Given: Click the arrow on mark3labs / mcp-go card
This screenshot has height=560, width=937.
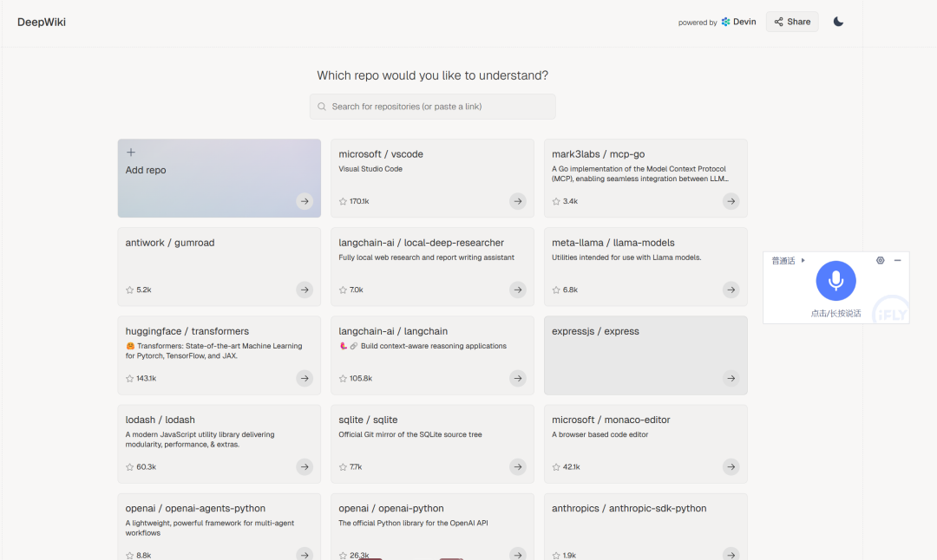Looking at the screenshot, I should click(731, 201).
